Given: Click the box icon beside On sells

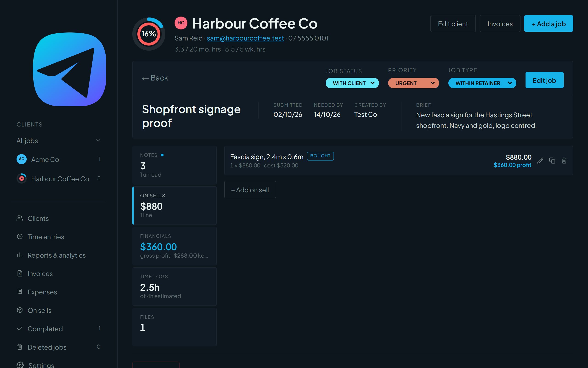Looking at the screenshot, I should coord(20,310).
